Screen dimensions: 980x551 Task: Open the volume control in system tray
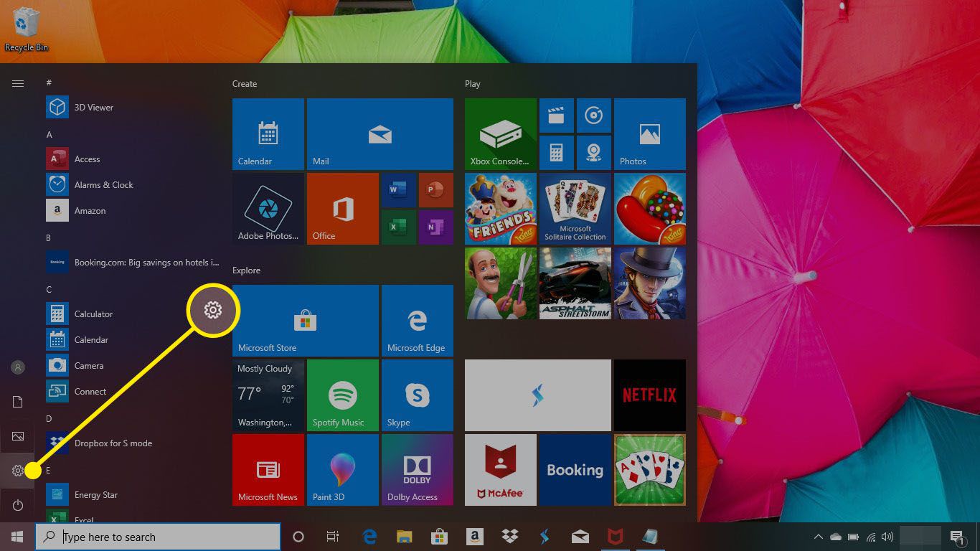(x=887, y=537)
